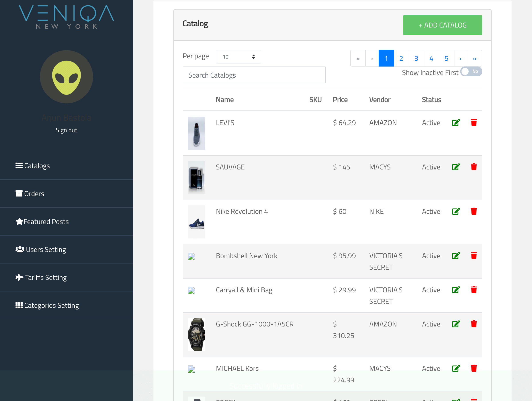Open the SAUVAGE perfume thumbnail
Image resolution: width=532 pixels, height=401 pixels.
196,177
